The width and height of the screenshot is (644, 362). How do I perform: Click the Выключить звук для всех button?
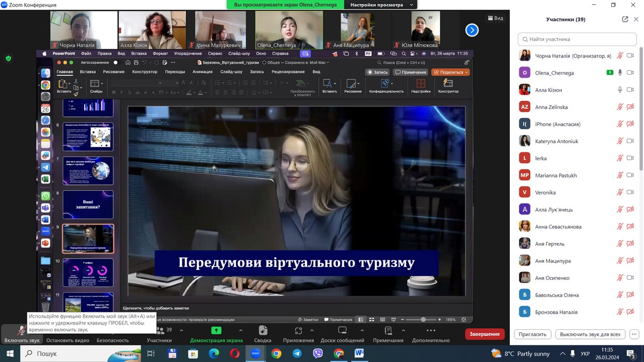[590, 334]
